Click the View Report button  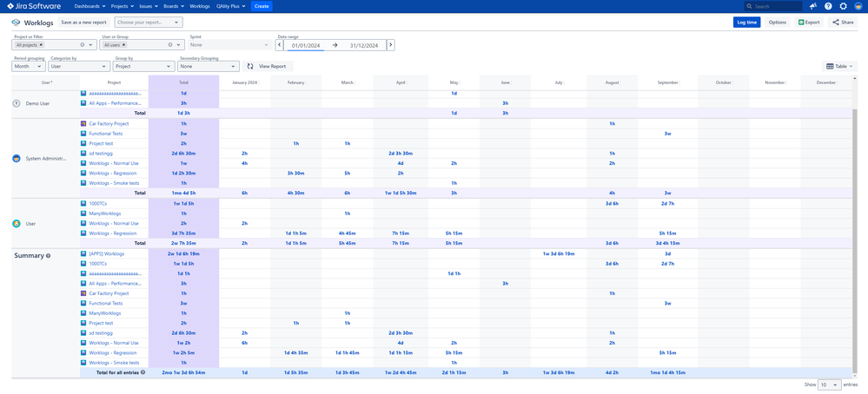tap(268, 66)
